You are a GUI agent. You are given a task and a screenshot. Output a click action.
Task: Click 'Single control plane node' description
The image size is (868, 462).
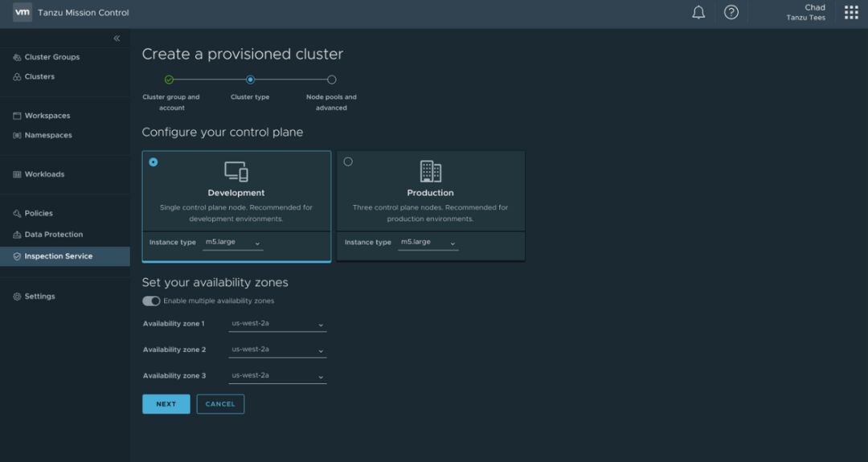pos(236,213)
